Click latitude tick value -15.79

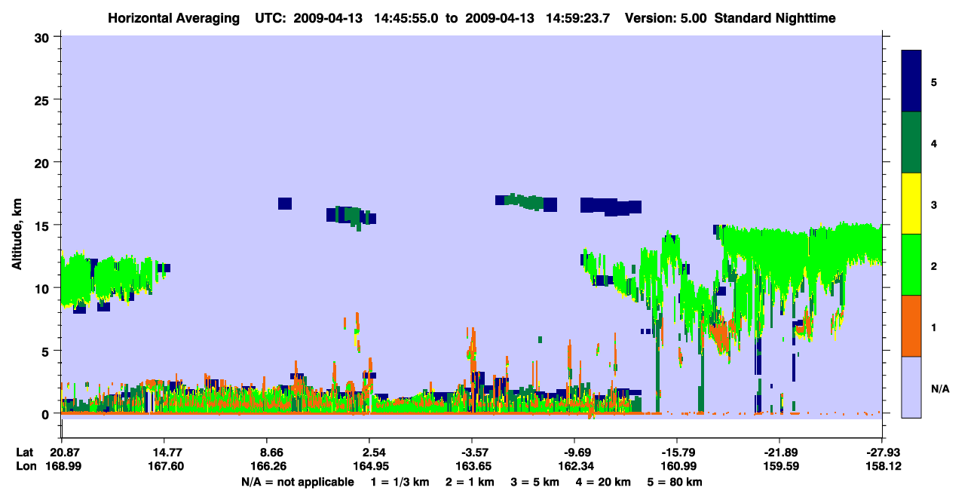point(677,452)
